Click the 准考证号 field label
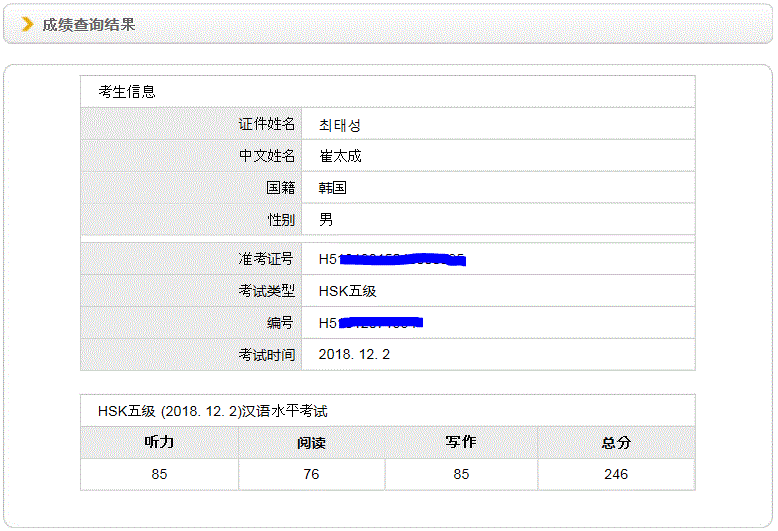778x531 pixels. click(266, 259)
